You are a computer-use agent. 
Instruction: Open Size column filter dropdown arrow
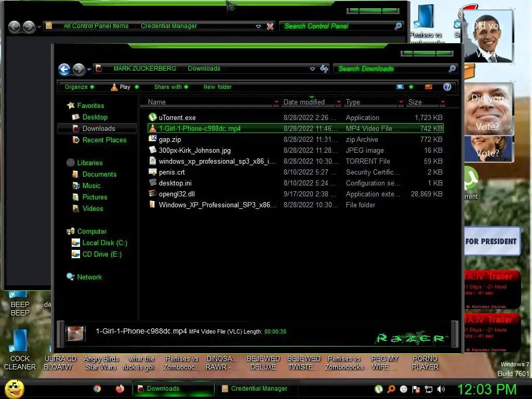pos(443,102)
